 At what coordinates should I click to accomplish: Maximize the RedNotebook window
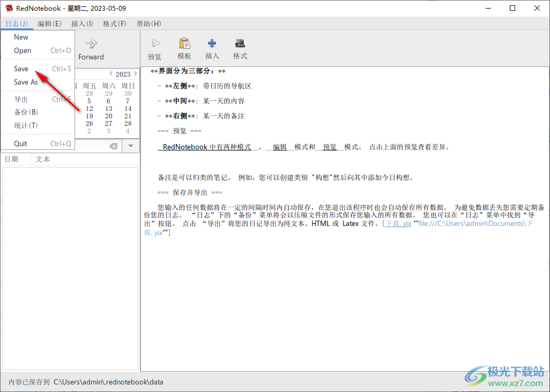point(512,8)
